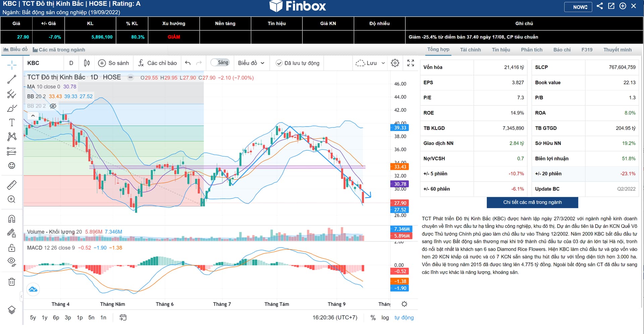Click the trash remove drawings icon

[12, 282]
